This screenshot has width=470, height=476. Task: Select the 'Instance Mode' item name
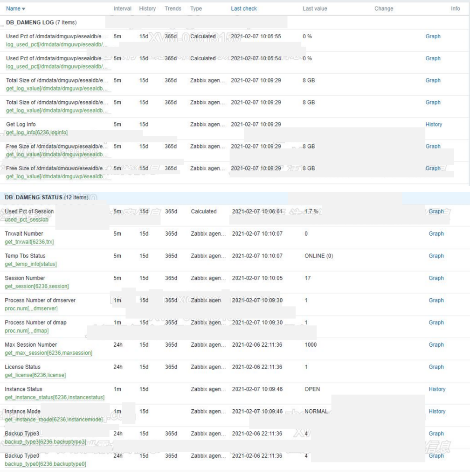point(22,411)
